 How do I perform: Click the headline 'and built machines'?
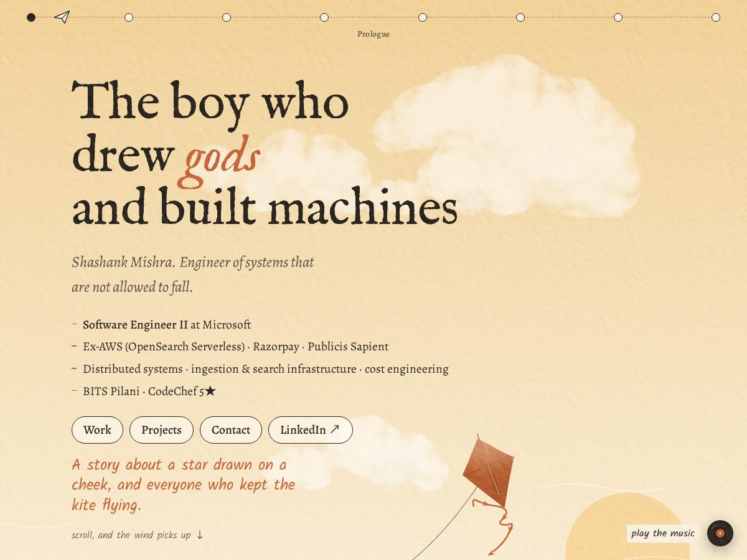[x=265, y=207]
